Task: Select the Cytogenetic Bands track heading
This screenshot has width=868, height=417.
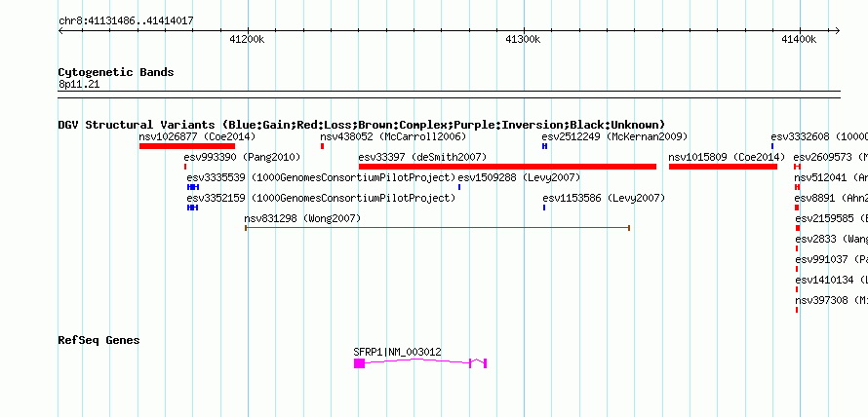Action: pos(116,72)
